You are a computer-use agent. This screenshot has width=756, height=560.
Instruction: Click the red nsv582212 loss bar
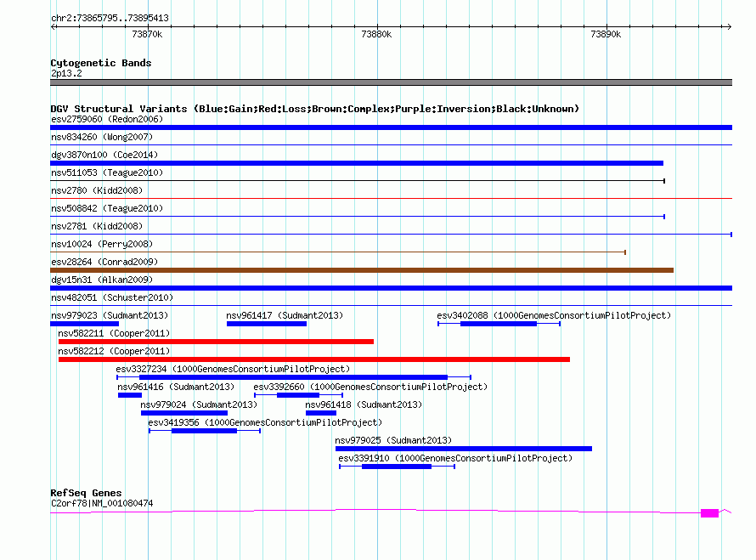314,359
